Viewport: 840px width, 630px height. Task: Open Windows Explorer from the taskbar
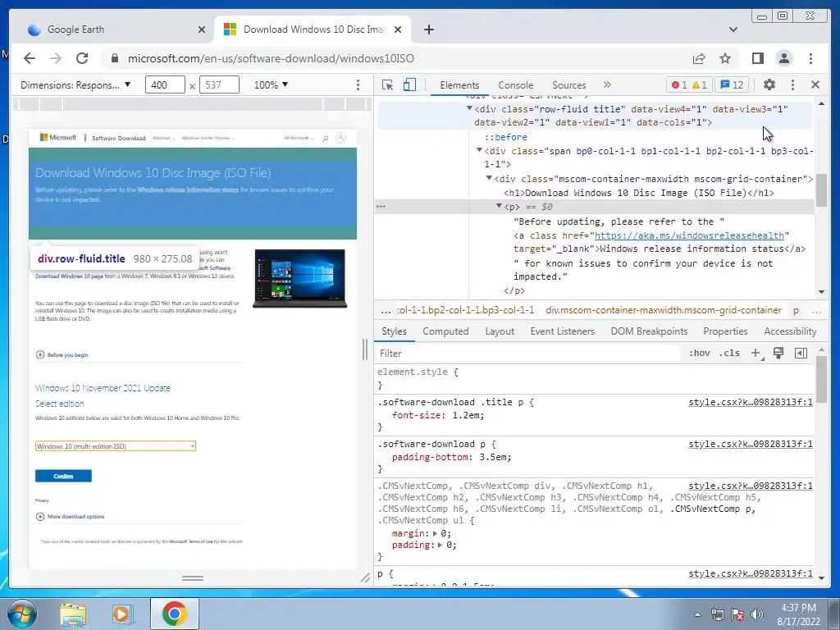(73, 614)
